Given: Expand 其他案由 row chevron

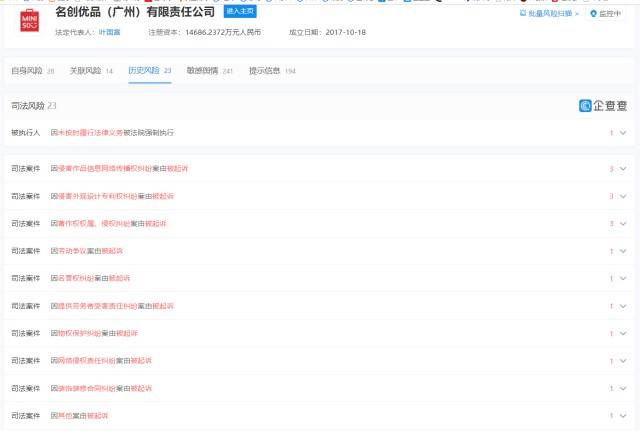Looking at the screenshot, I should click(x=623, y=416).
